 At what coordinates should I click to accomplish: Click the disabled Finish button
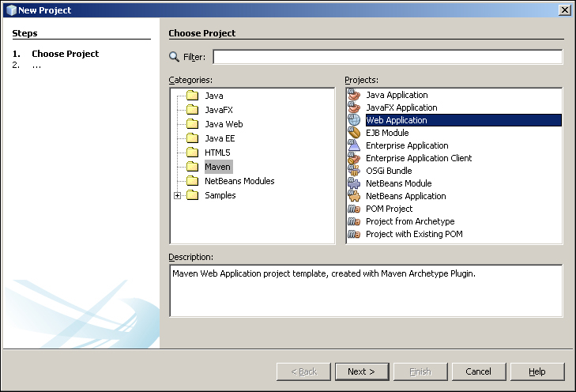point(420,371)
